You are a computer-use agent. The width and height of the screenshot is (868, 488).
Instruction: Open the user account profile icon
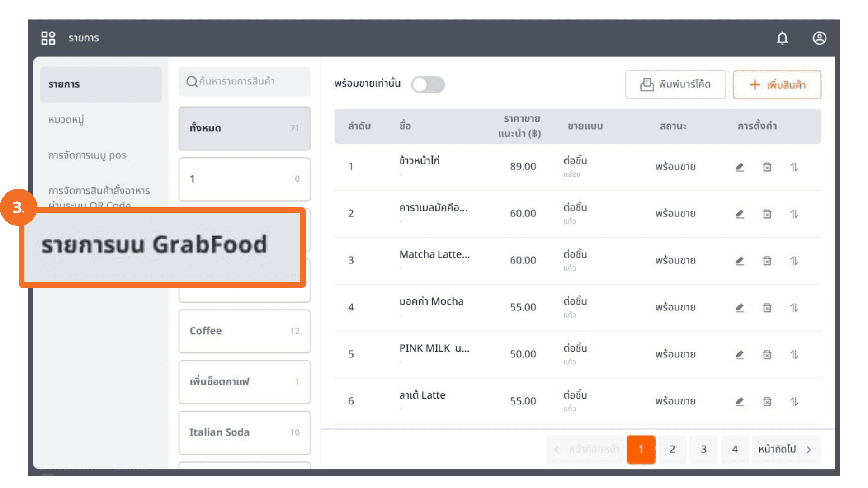pyautogui.click(x=819, y=38)
